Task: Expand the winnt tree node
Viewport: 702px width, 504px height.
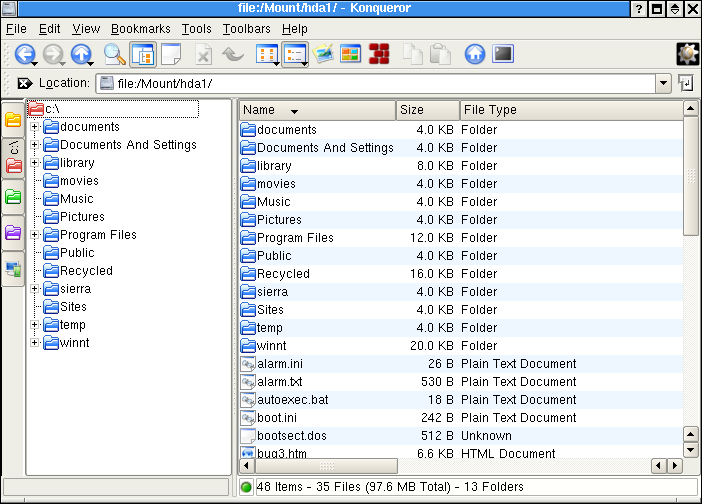Action: pyautogui.click(x=34, y=343)
